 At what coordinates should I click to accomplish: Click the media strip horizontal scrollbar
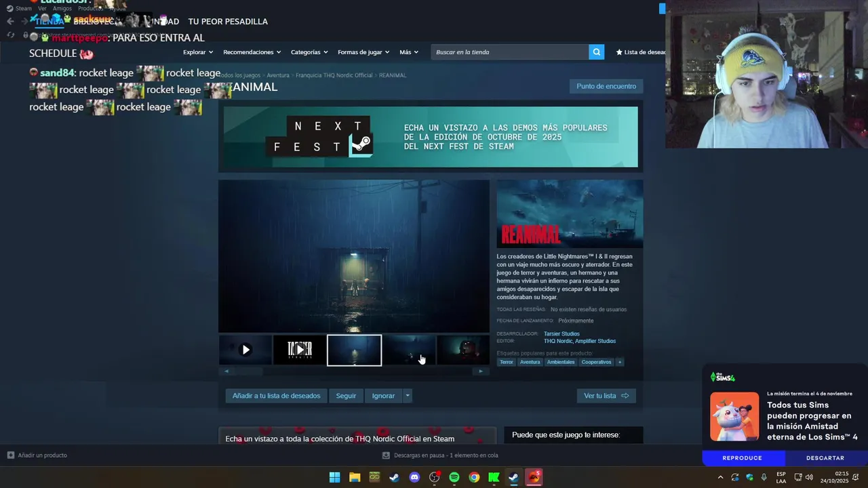tap(353, 371)
